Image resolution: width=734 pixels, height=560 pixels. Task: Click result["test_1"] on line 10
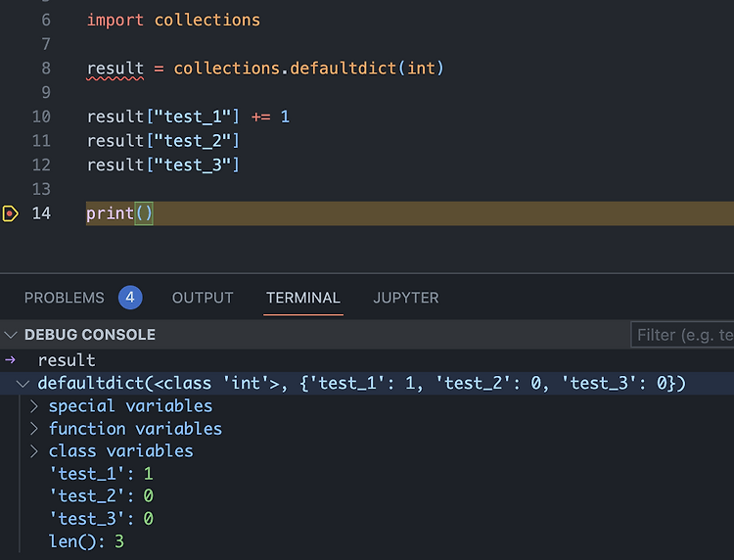(162, 117)
